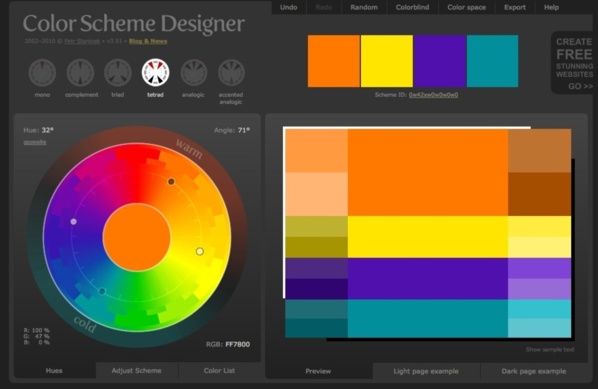Click the RGB FF7800 value
Viewport: 598px width, 389px height.
point(238,344)
